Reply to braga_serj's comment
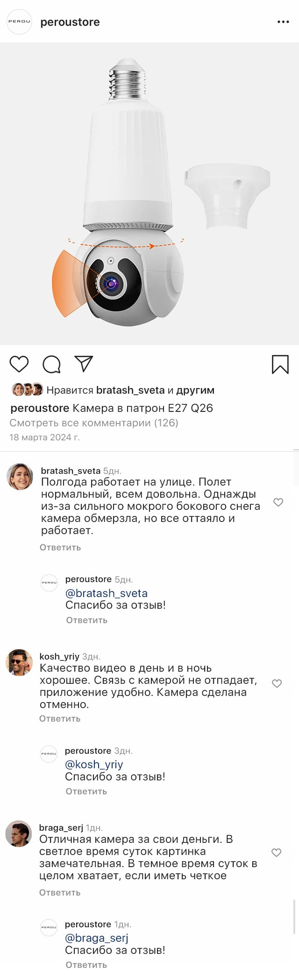The image size is (299, 980). (60, 893)
